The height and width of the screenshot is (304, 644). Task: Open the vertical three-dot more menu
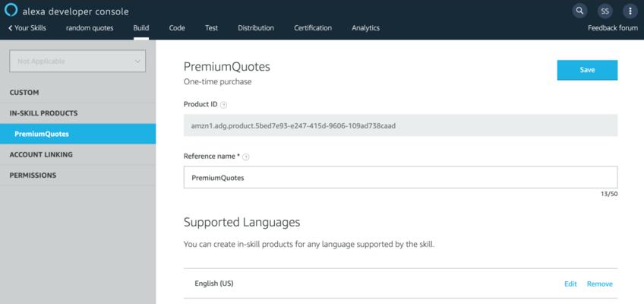pos(630,11)
